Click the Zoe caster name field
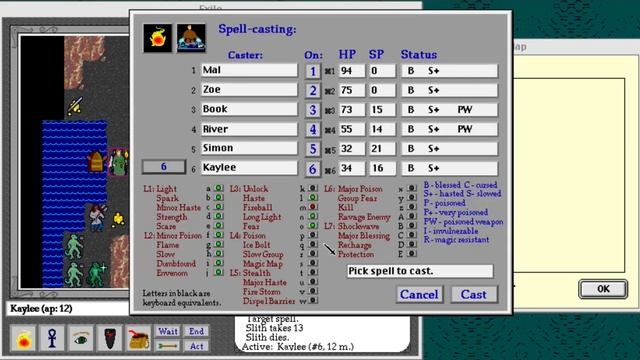Viewport: 640px width, 360px height. (x=249, y=89)
